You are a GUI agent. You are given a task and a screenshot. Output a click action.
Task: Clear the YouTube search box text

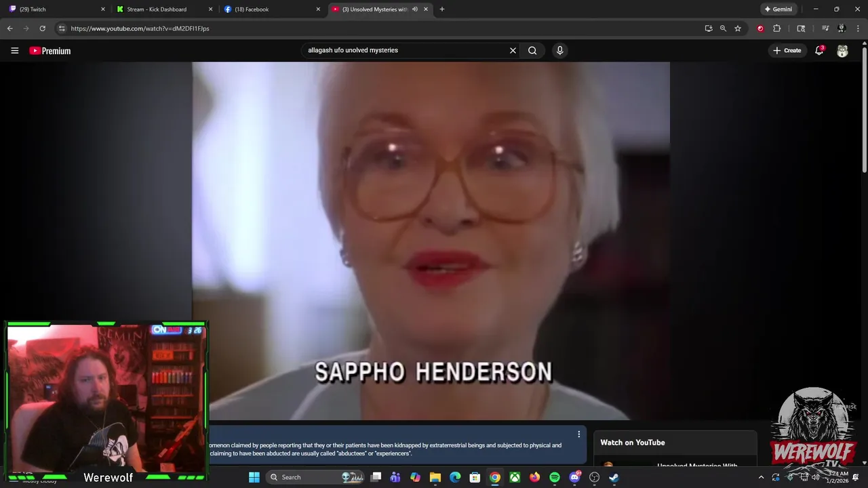(x=513, y=50)
